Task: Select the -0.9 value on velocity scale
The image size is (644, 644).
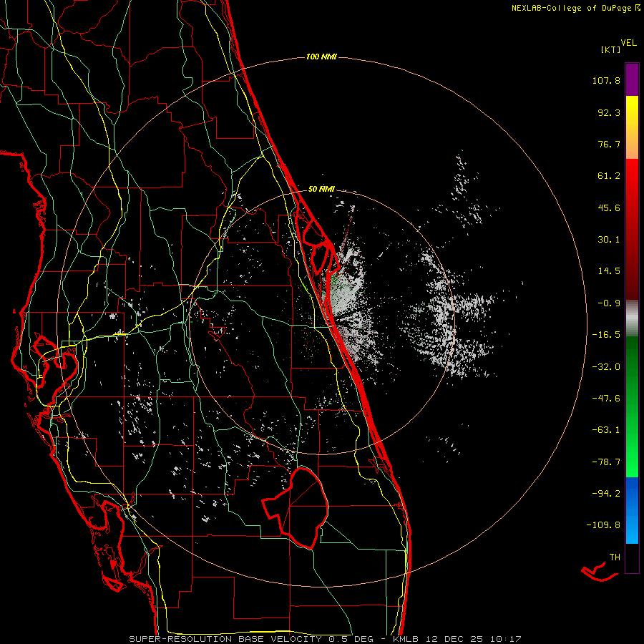Action: click(609, 303)
